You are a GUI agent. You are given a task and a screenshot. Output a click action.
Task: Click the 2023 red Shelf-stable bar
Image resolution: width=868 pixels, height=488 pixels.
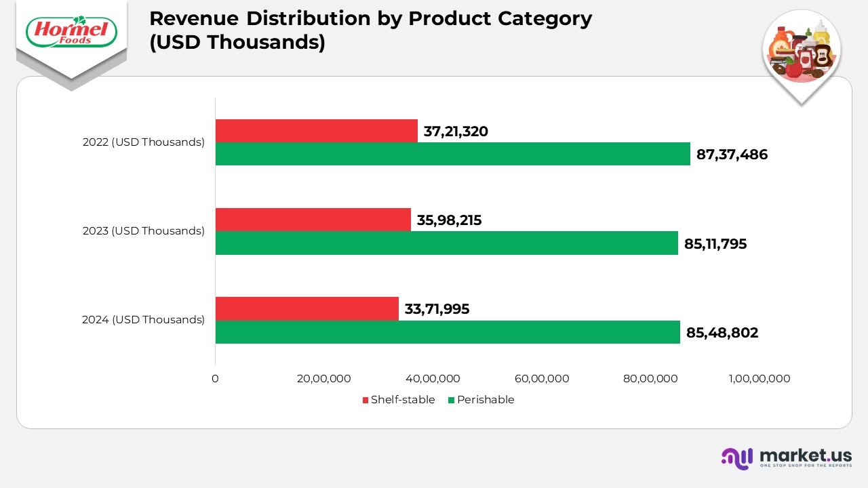(313, 220)
